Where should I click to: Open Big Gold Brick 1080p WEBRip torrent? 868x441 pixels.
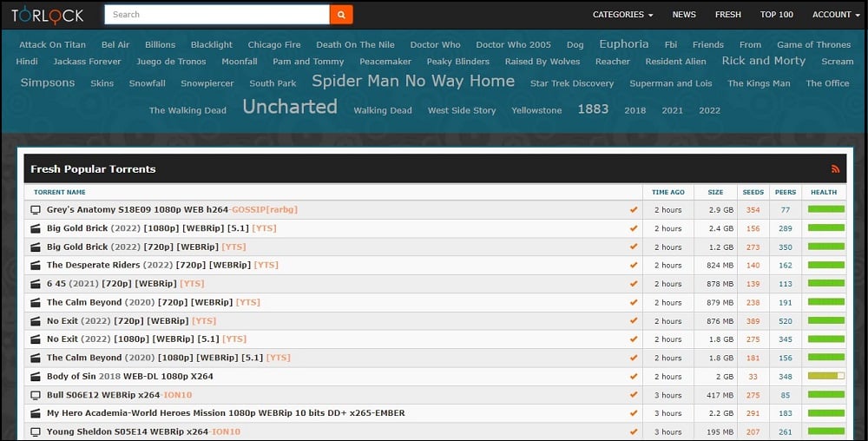tap(161, 228)
